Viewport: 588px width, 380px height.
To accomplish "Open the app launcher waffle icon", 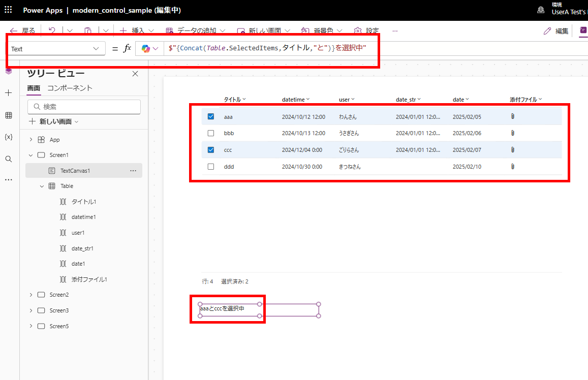I will [8, 10].
